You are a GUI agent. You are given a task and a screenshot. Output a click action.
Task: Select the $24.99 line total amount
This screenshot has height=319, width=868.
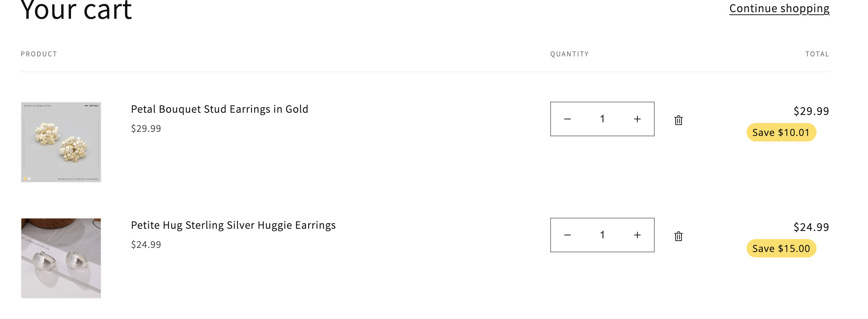811,227
